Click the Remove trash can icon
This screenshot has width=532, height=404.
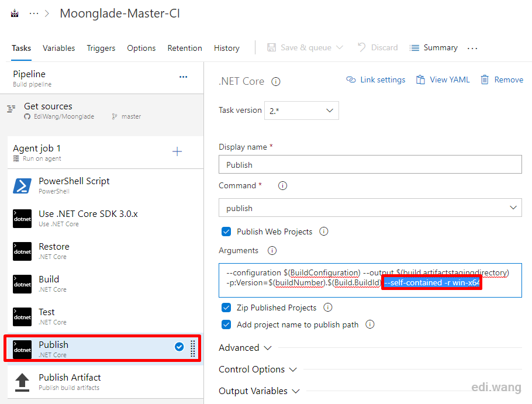point(485,80)
